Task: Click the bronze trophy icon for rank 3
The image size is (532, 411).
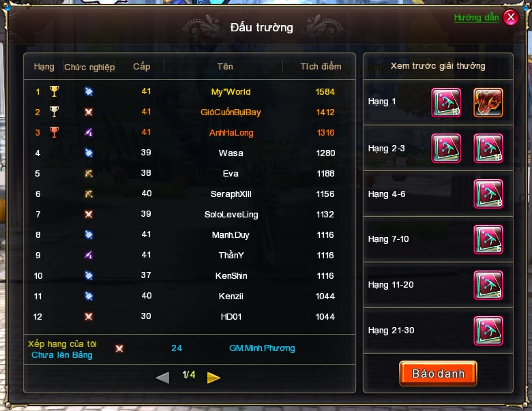Action: click(x=54, y=132)
